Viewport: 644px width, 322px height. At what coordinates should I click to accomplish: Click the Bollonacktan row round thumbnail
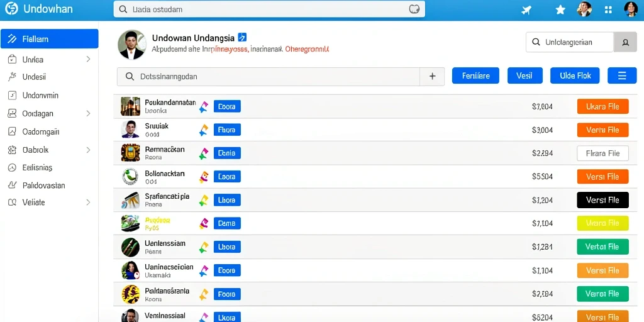click(130, 176)
